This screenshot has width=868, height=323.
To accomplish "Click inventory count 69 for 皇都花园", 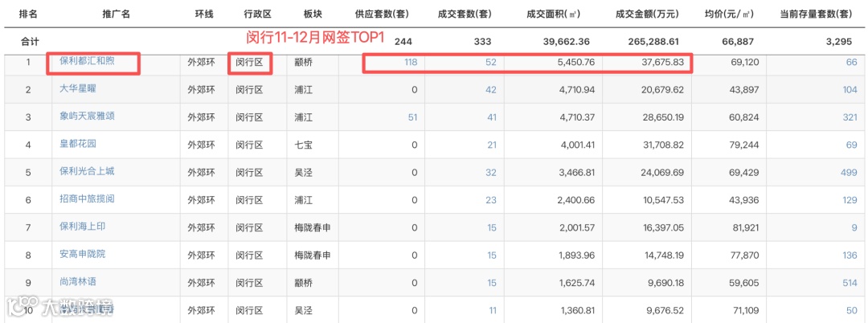I will pyautogui.click(x=851, y=145).
